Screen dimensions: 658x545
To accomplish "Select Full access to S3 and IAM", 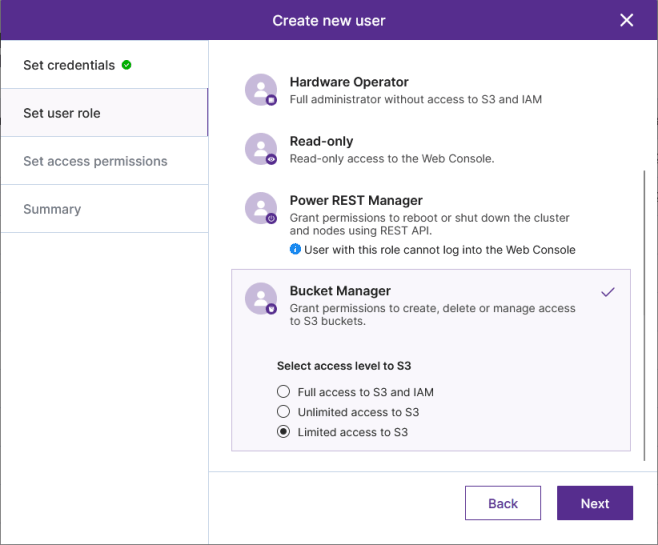I will click(x=283, y=391).
